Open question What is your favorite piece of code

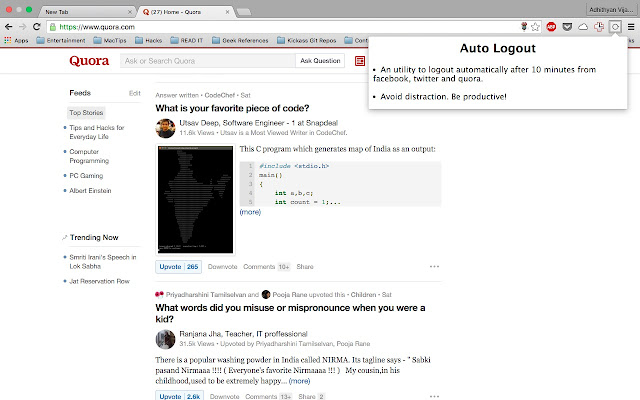coord(232,108)
